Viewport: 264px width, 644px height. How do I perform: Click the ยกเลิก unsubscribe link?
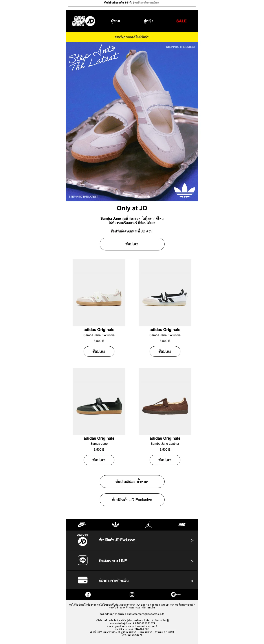(151, 608)
